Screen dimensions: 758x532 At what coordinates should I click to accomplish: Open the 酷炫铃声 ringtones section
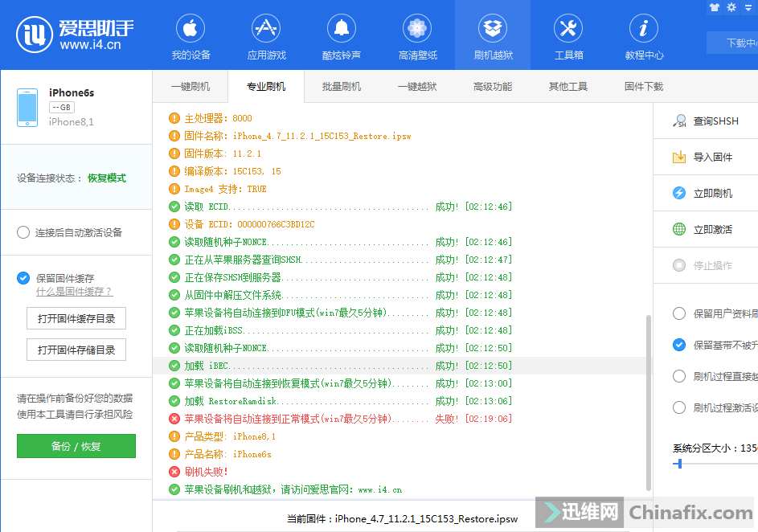click(x=341, y=37)
